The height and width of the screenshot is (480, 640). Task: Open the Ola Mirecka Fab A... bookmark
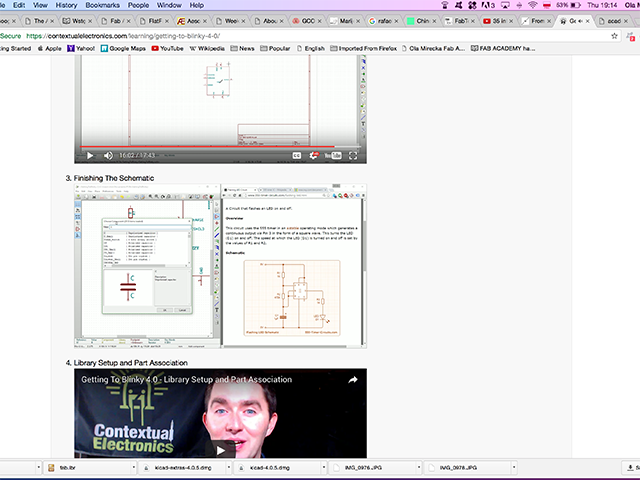click(433, 48)
